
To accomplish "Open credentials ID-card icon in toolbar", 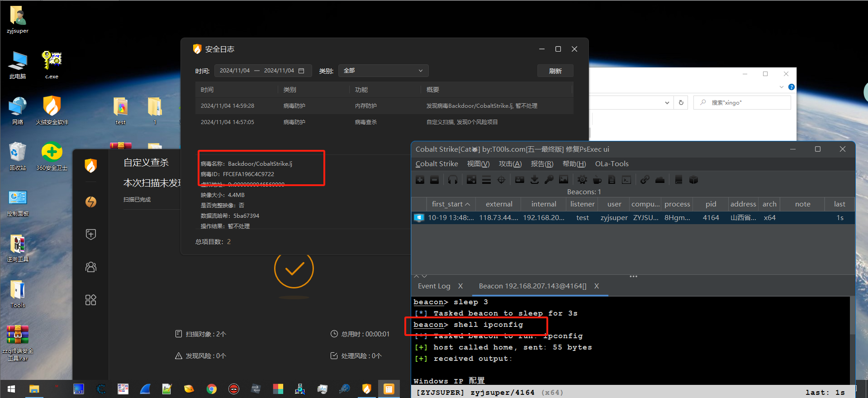I will point(520,180).
